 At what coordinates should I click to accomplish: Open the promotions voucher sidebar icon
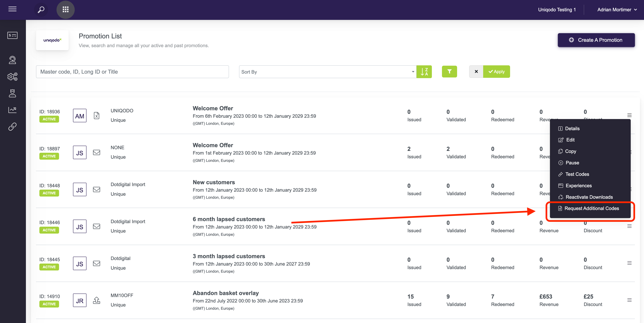click(12, 35)
